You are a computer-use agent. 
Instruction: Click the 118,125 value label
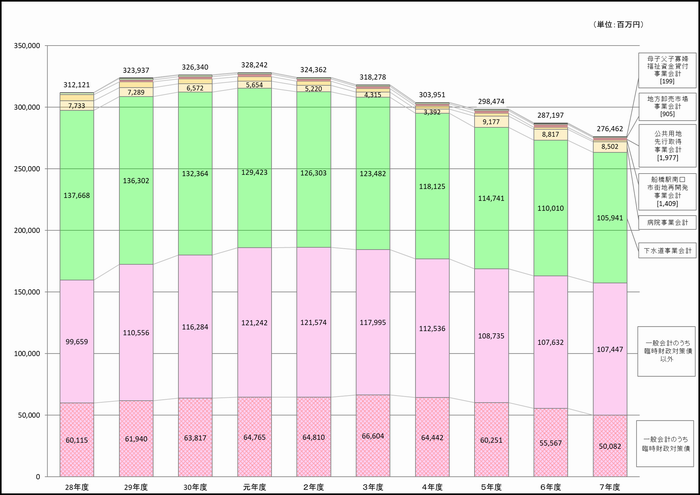[x=432, y=187]
